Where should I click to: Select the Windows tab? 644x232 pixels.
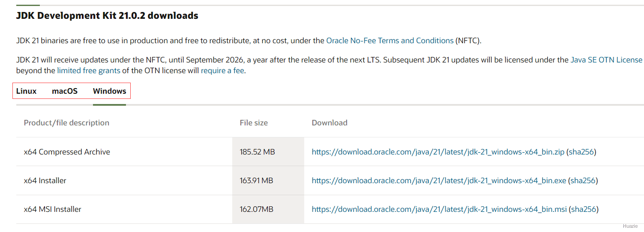[109, 91]
